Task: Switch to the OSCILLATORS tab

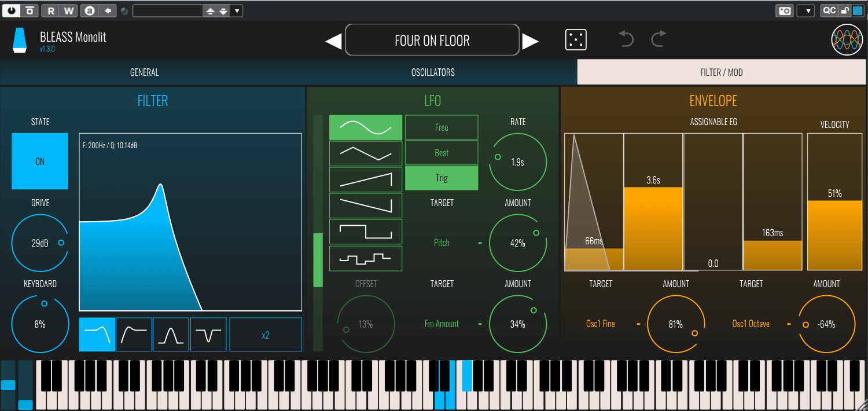Action: click(x=433, y=72)
